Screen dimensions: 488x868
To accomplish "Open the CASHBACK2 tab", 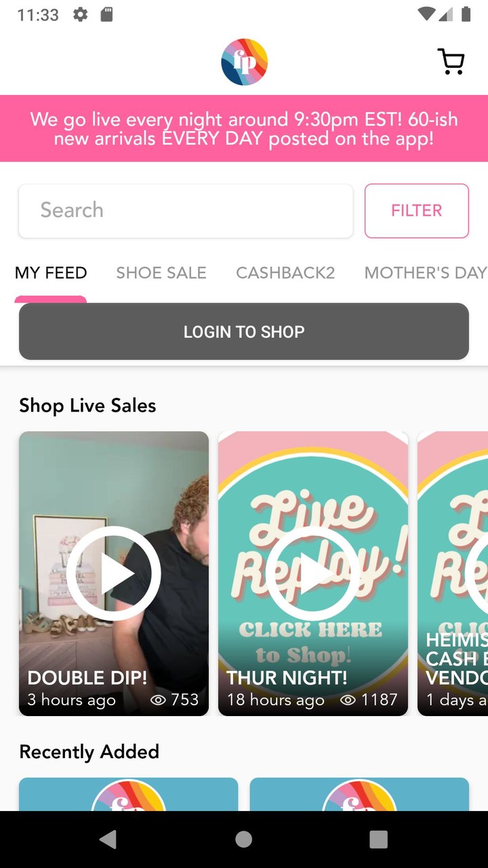I will tap(285, 273).
